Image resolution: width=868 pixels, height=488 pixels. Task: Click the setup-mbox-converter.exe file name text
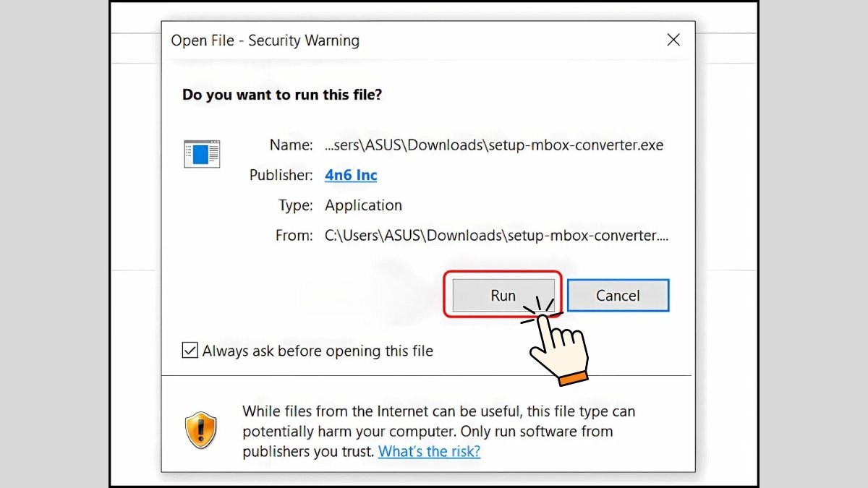point(494,145)
